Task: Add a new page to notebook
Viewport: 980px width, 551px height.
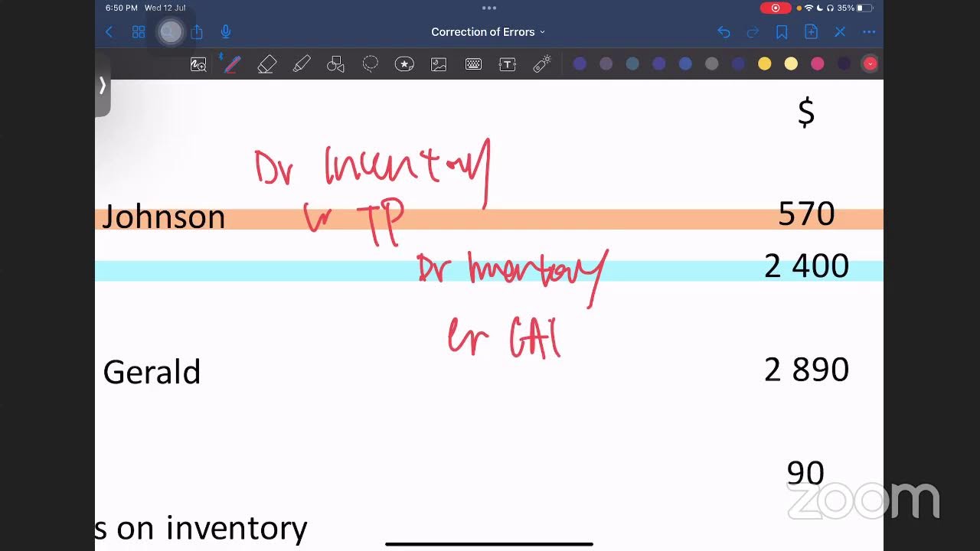Action: 811,32
